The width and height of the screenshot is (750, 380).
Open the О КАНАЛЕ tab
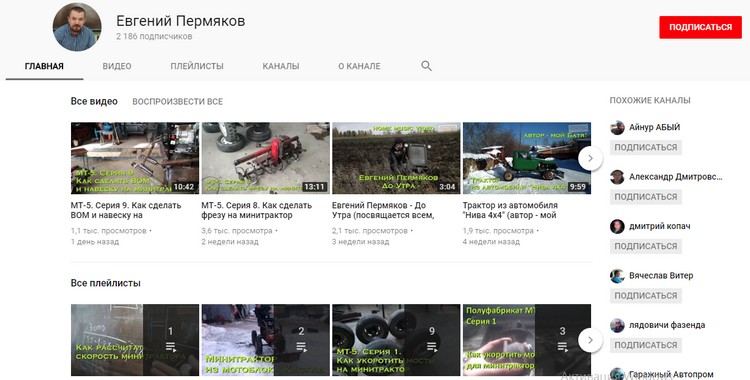359,66
